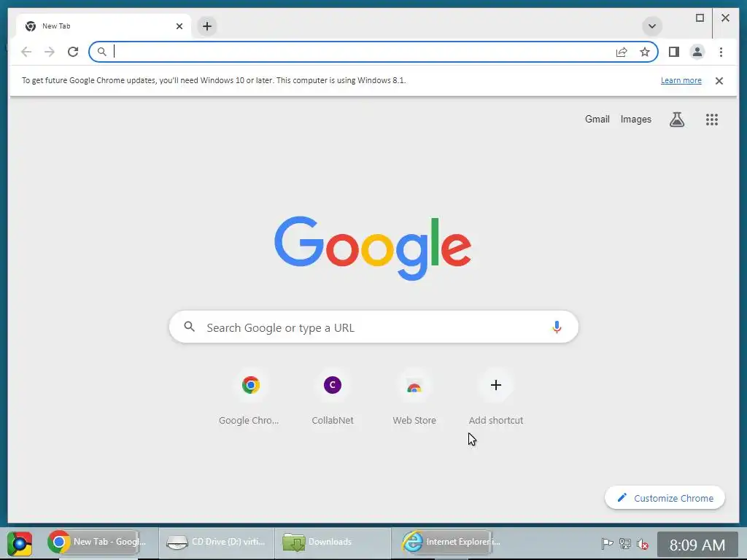Click the Customize Chrome button
This screenshot has height=560, width=747.
tap(665, 498)
